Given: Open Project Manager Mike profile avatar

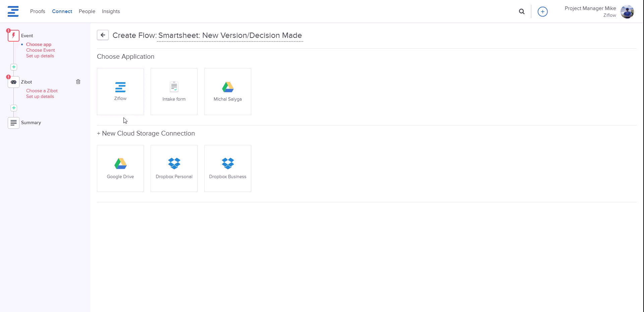Looking at the screenshot, I should pyautogui.click(x=627, y=12).
